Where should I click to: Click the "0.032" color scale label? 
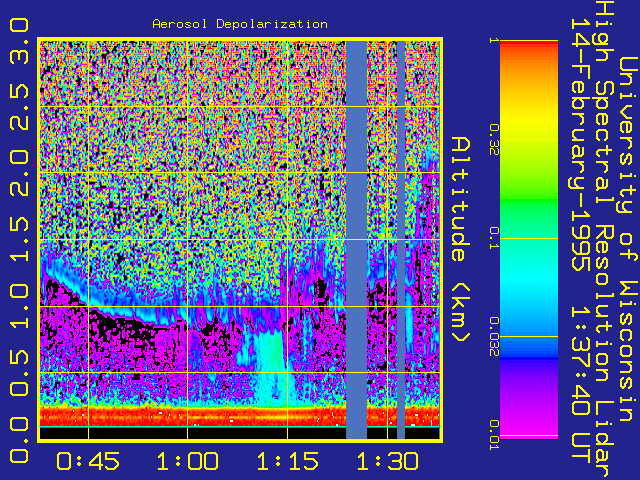(494, 337)
